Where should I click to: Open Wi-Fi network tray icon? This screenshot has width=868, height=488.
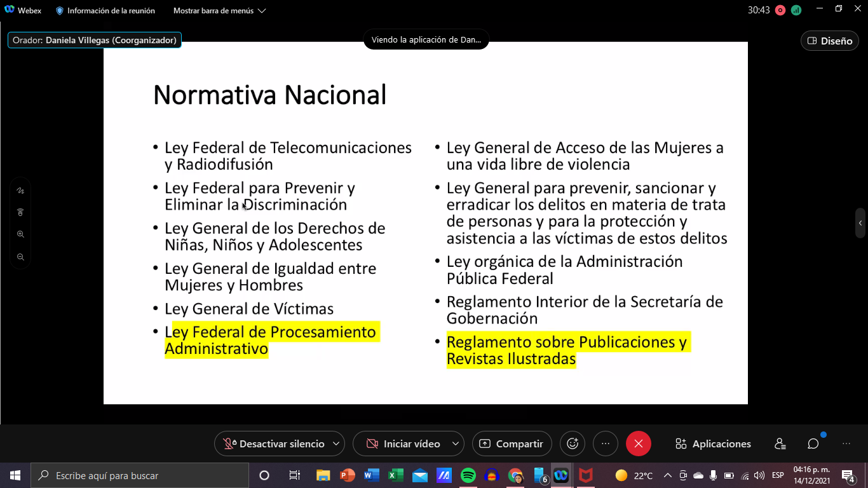pyautogui.click(x=745, y=475)
